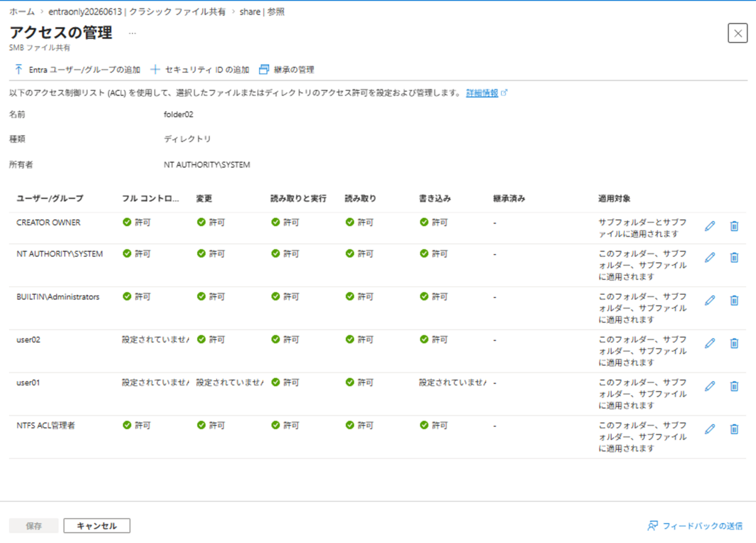Click user02's フル コントロール 設定されていません cell
The image size is (756, 543).
[x=156, y=340]
